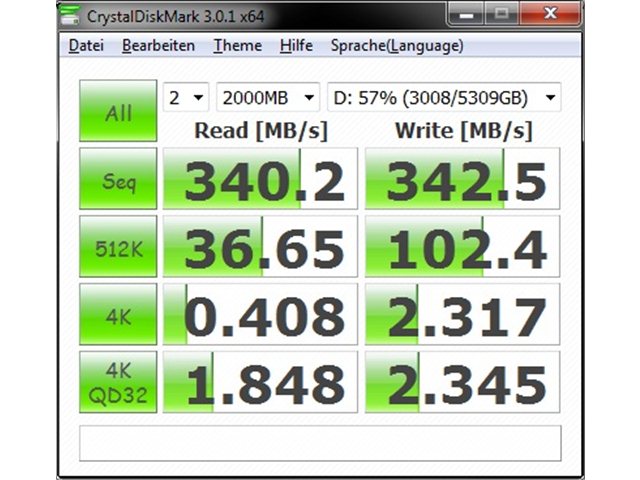The width and height of the screenshot is (640, 480).
Task: Open the drive selection dropdown for D:
Action: (444, 97)
